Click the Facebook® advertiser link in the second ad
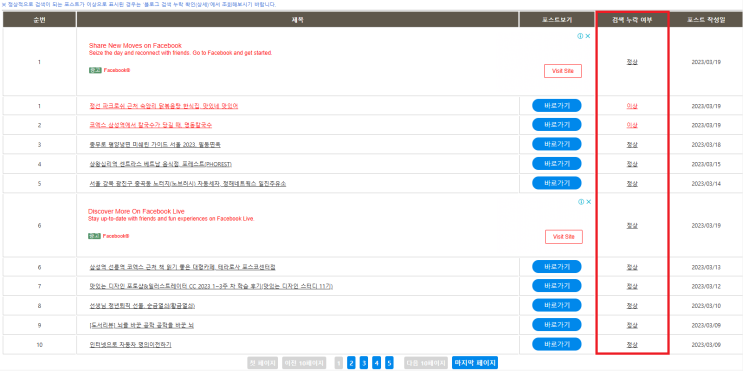The width and height of the screenshot is (743, 371). (x=116, y=236)
